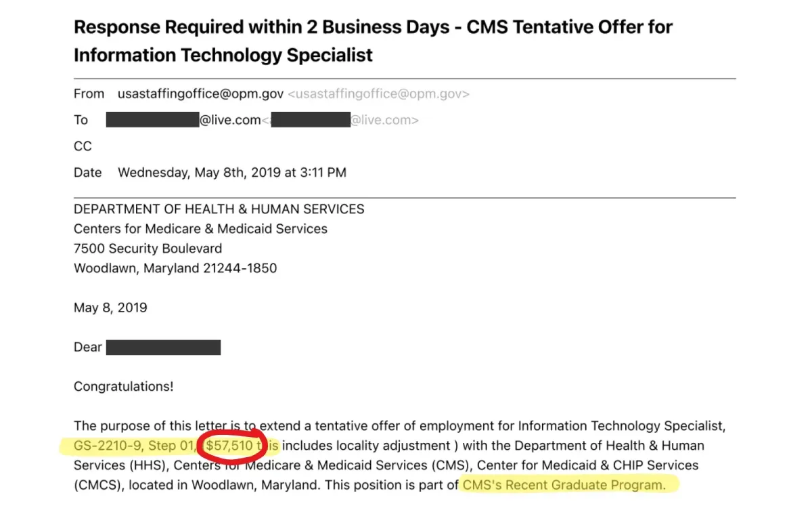Click the May 8, 2019 letter date
812x508 pixels.
coord(110,308)
